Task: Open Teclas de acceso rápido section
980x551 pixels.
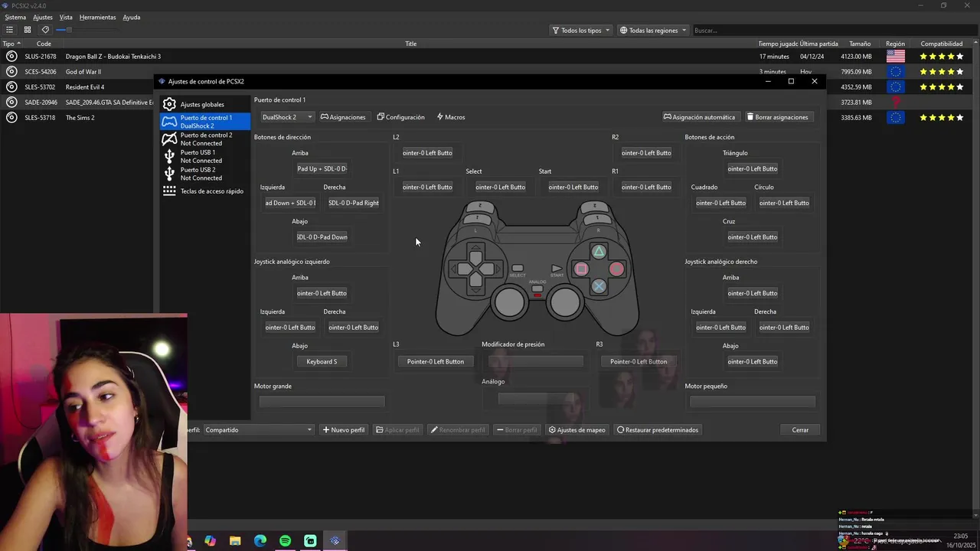Action: pos(204,191)
